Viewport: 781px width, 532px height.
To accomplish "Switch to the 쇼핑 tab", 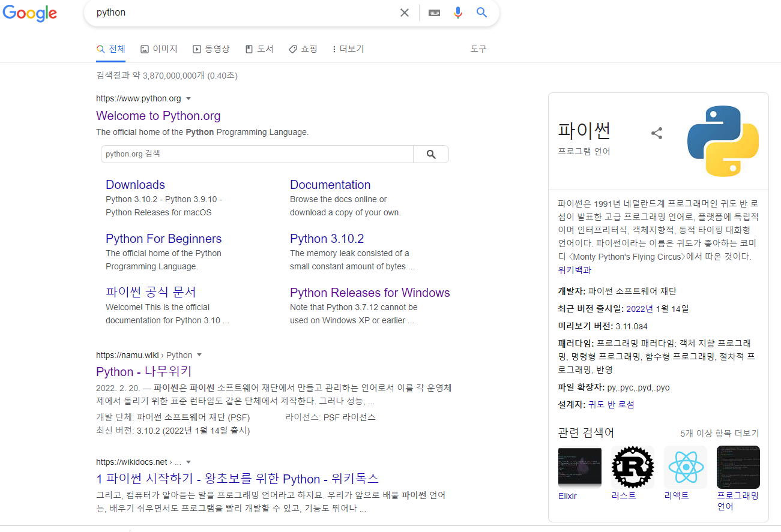I will pos(303,49).
